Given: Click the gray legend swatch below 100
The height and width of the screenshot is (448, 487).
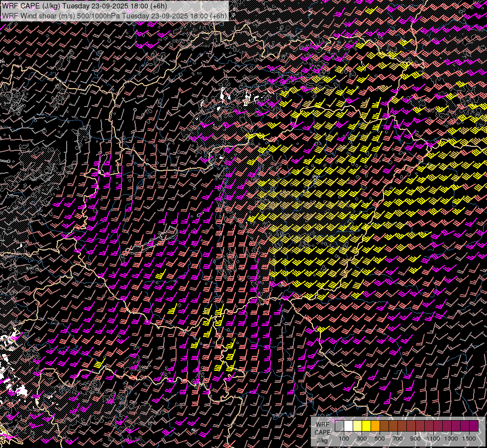Looking at the screenshot, I should 339,426.
